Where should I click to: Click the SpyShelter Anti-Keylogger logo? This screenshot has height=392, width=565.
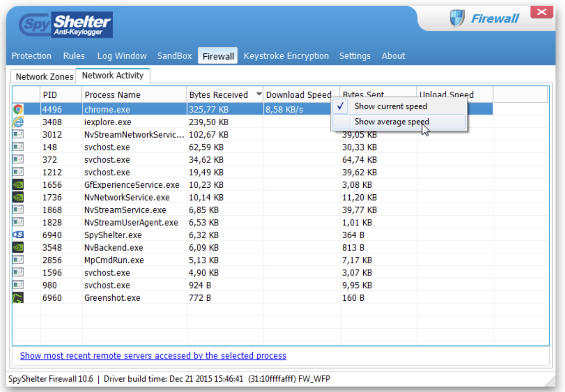[x=66, y=25]
